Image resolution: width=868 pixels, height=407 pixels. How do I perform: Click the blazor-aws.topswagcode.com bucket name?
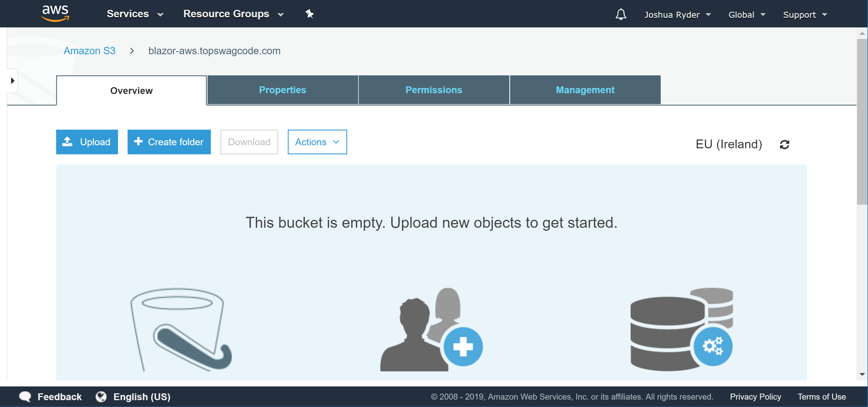[214, 51]
